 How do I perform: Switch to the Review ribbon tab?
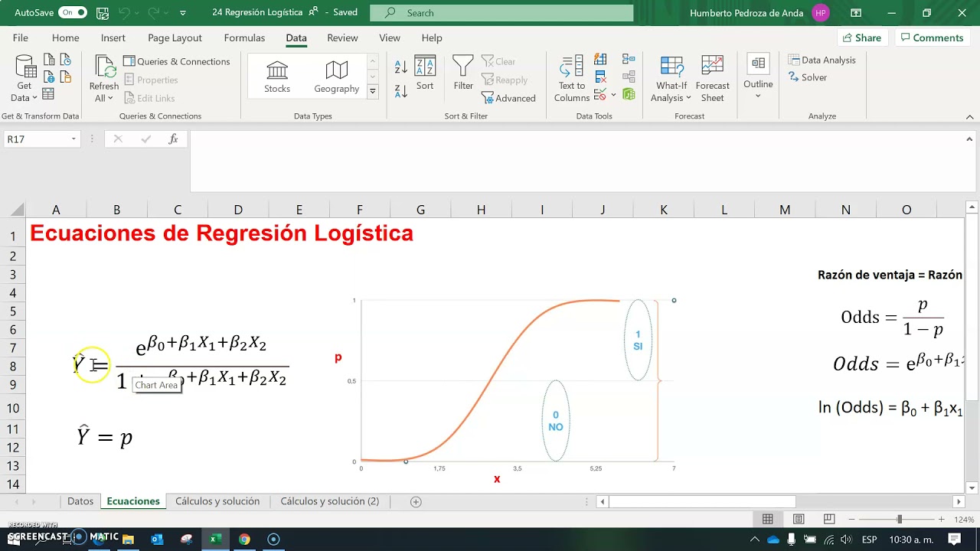(x=342, y=37)
